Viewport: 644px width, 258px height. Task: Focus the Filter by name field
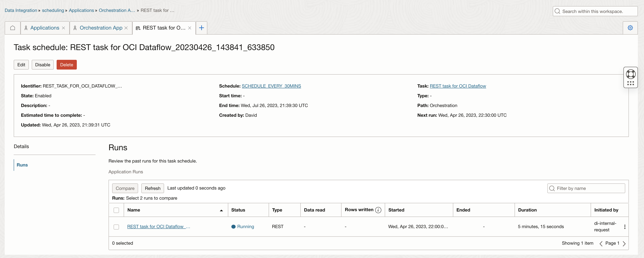pyautogui.click(x=589, y=188)
